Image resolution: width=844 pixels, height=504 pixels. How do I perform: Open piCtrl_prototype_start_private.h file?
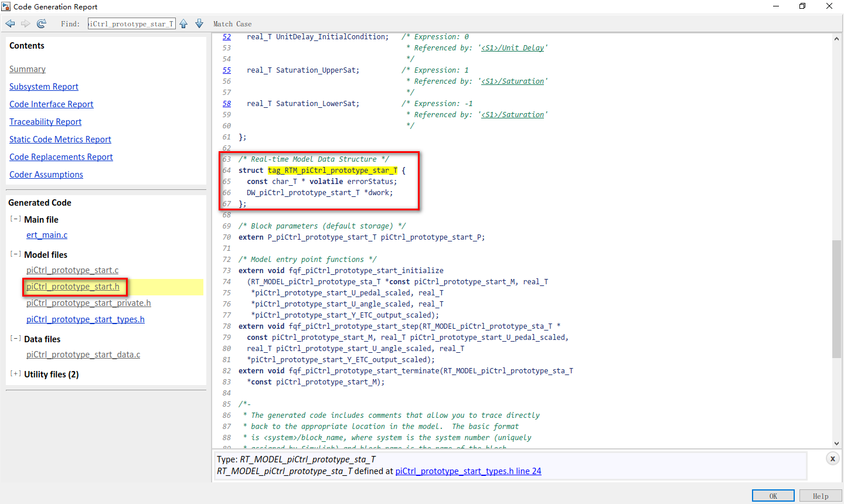click(89, 303)
